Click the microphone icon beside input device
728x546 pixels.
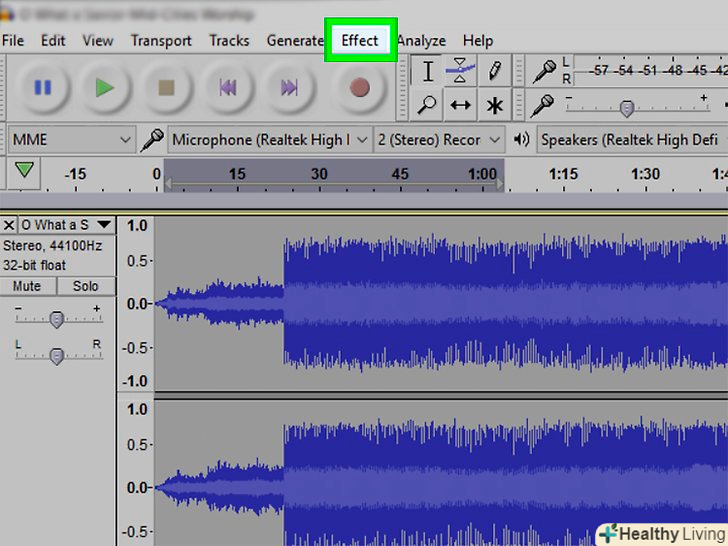[x=153, y=139]
